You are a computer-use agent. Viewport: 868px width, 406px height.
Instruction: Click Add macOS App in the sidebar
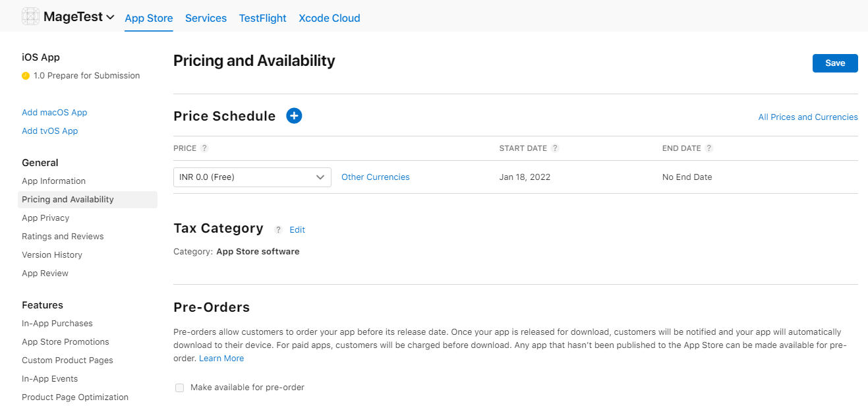tap(54, 112)
